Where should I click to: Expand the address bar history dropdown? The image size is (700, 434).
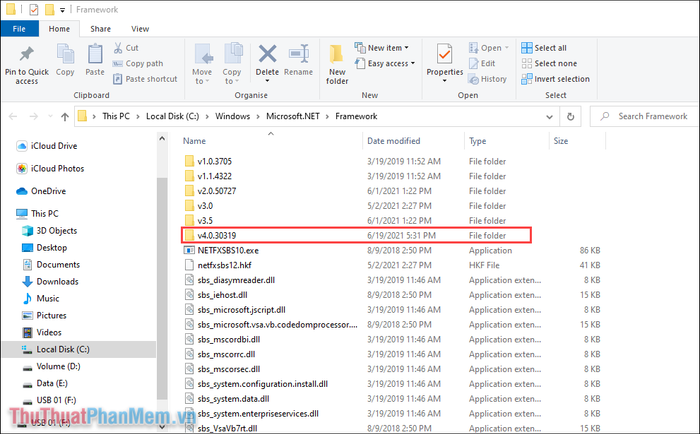(549, 117)
